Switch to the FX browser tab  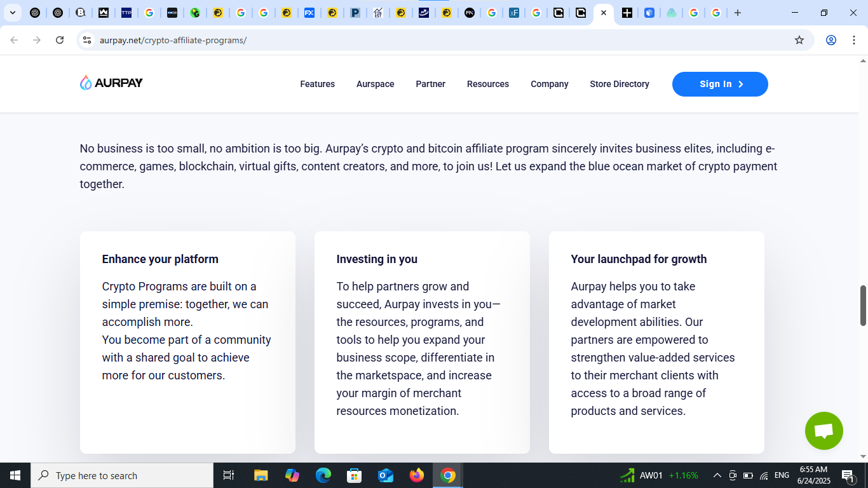(x=309, y=13)
